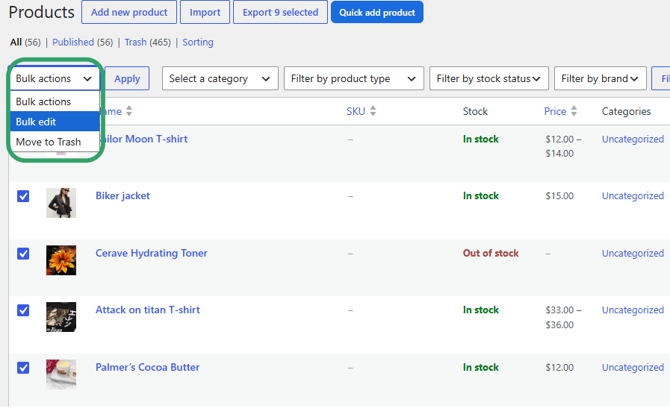Click the $12.00 – $14.00 price range
This screenshot has height=411, width=670.
[563, 146]
